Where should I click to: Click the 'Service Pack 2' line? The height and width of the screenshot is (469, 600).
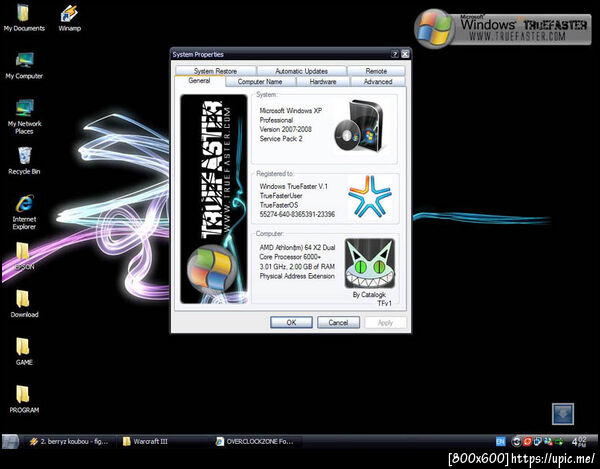click(x=281, y=138)
